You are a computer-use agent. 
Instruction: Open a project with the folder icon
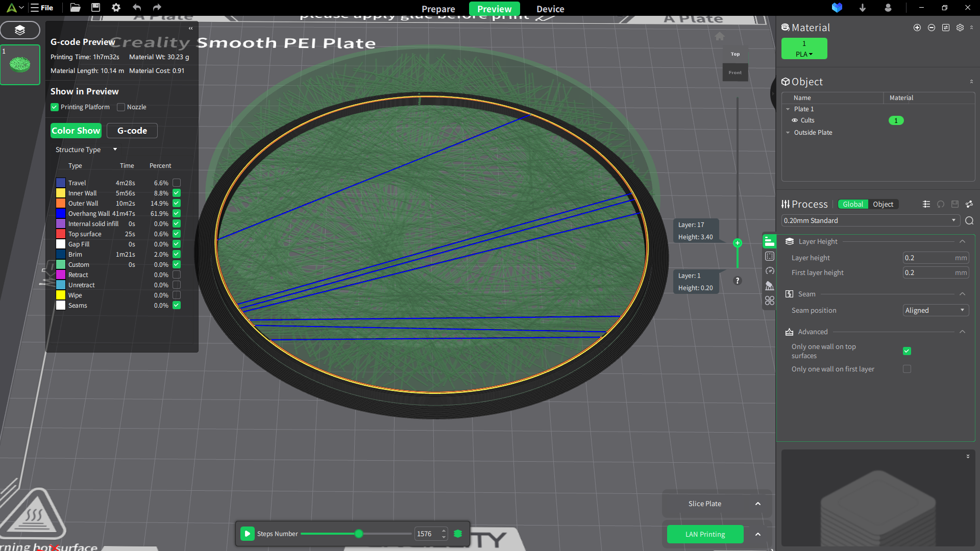tap(75, 8)
